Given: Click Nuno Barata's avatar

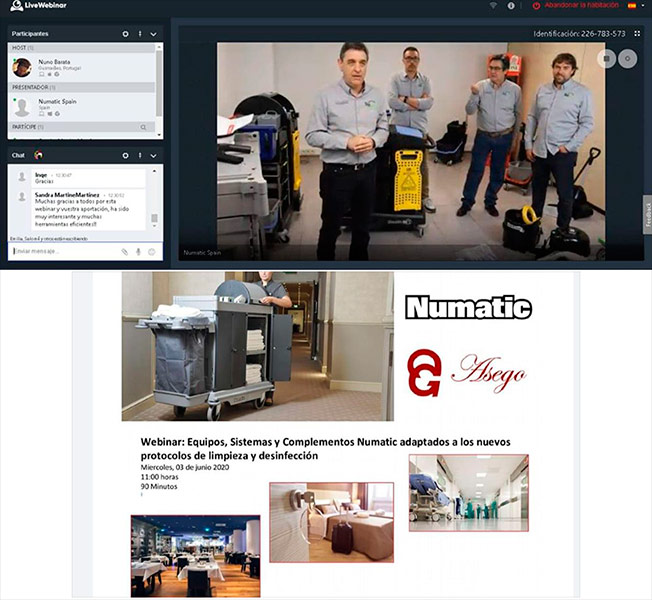Looking at the screenshot, I should pyautogui.click(x=22, y=67).
